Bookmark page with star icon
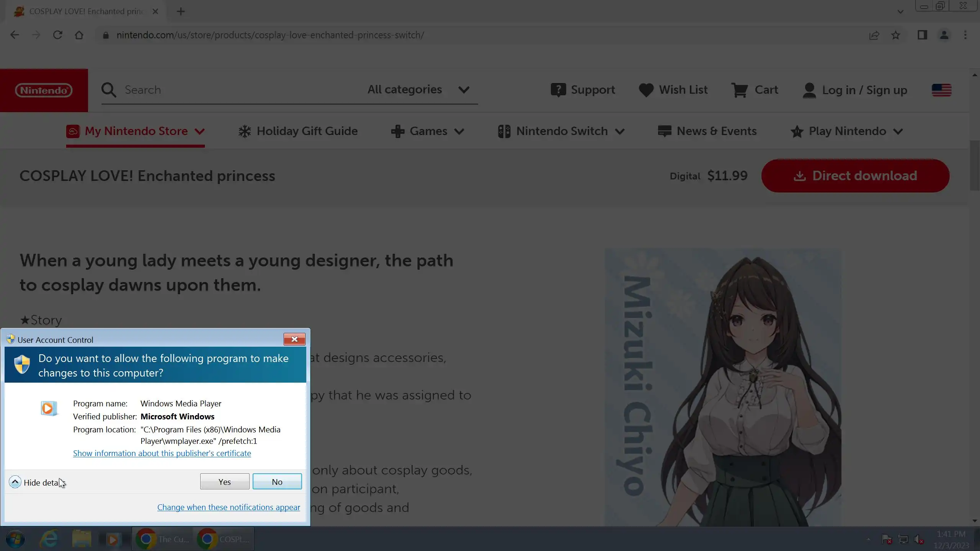Screen dimensions: 980x551 tap(895, 35)
